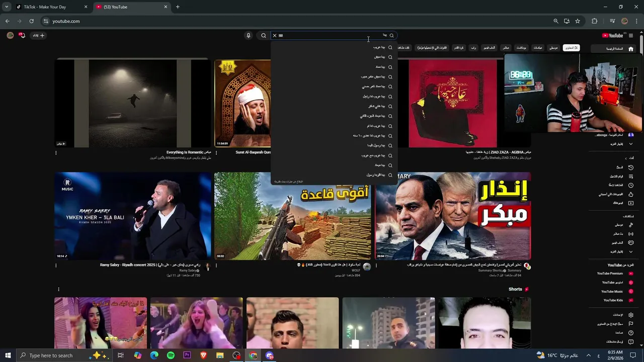
Task: Click the YouTube logo
Action: coord(612,36)
